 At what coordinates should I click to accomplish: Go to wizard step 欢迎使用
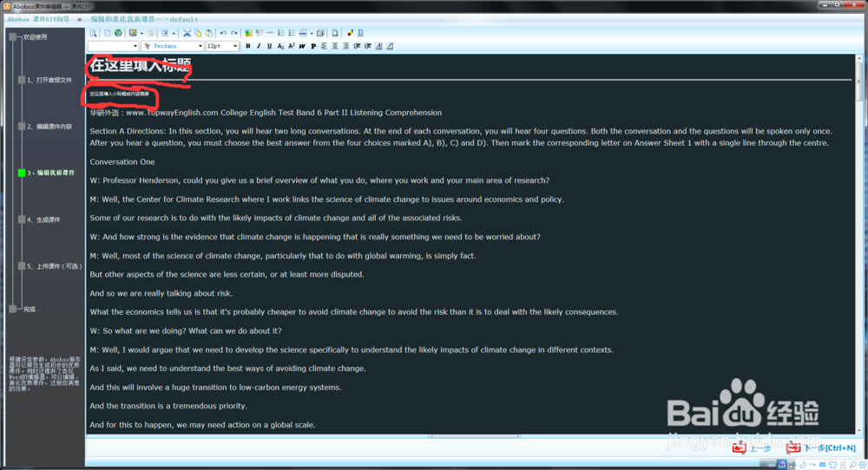click(35, 37)
